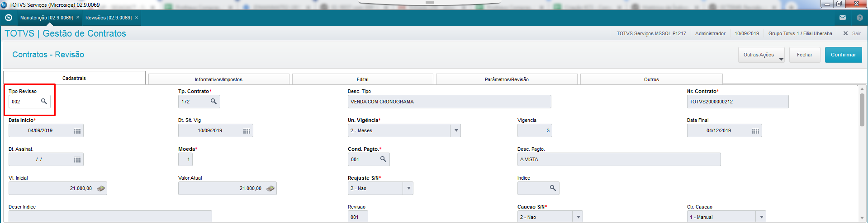Open the Outras Ações dropdown menu
This screenshot has width=868, height=223.
point(761,55)
